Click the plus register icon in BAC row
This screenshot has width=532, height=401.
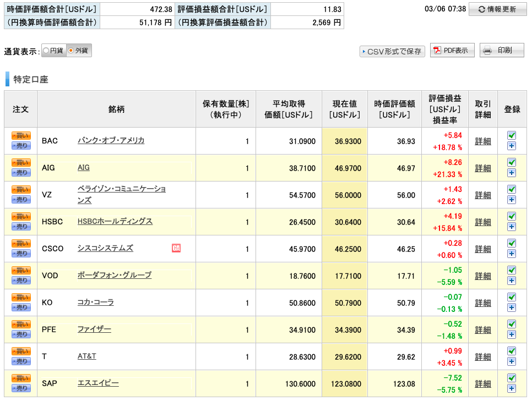pos(512,146)
